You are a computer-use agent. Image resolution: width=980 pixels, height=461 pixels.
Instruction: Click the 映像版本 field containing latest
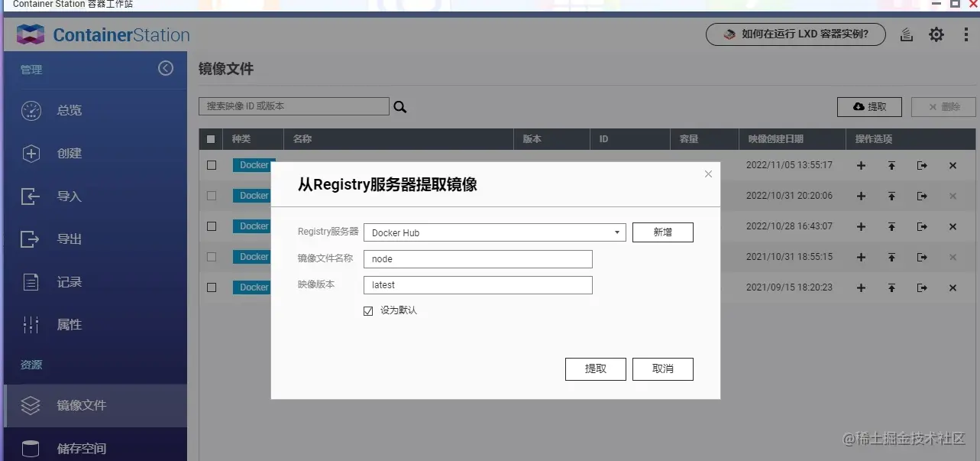pyautogui.click(x=478, y=285)
